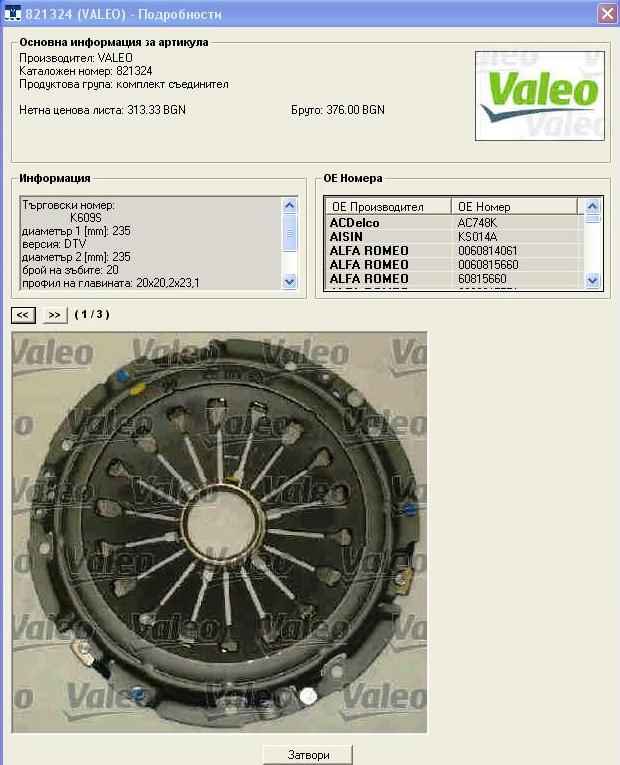This screenshot has width=620, height=765.
Task: Click the clutch pressure plate product image
Action: 219,532
